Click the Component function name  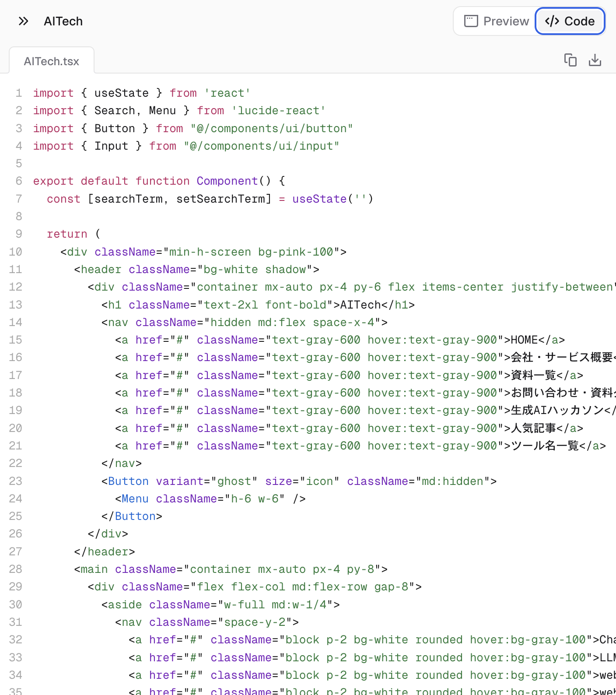pyautogui.click(x=227, y=181)
